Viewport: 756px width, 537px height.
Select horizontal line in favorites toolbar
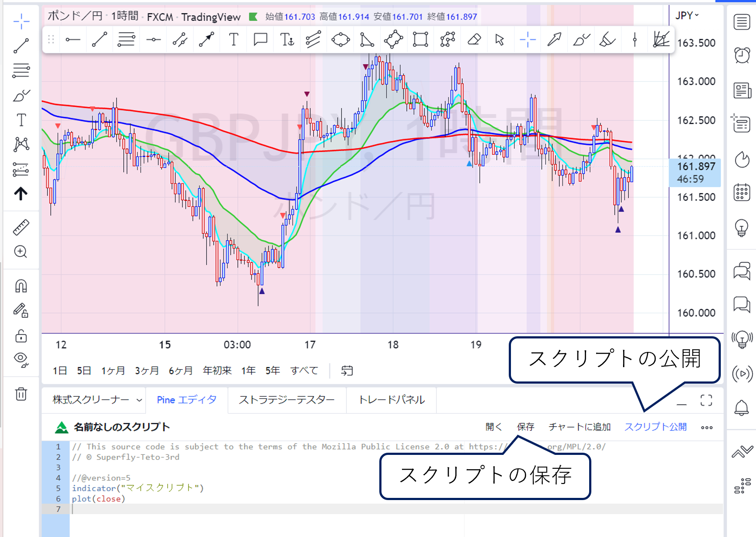pos(73,40)
